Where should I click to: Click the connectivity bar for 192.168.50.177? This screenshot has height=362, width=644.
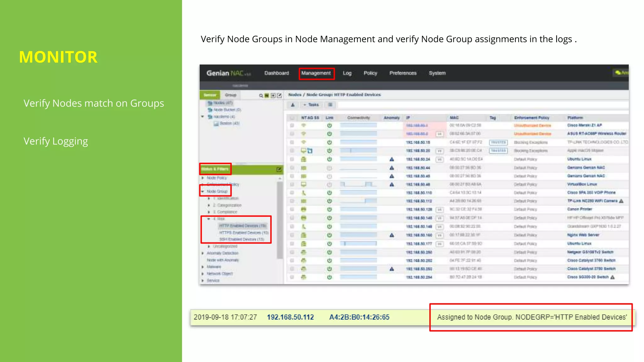point(358,244)
